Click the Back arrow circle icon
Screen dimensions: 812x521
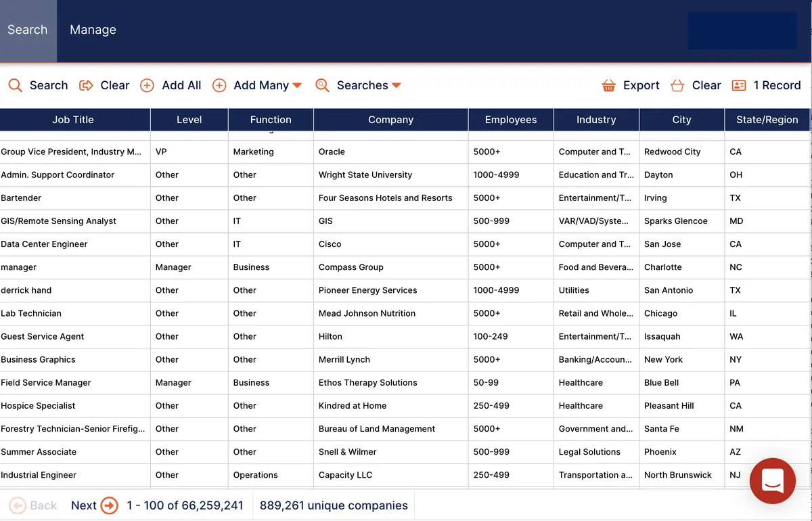click(x=18, y=505)
